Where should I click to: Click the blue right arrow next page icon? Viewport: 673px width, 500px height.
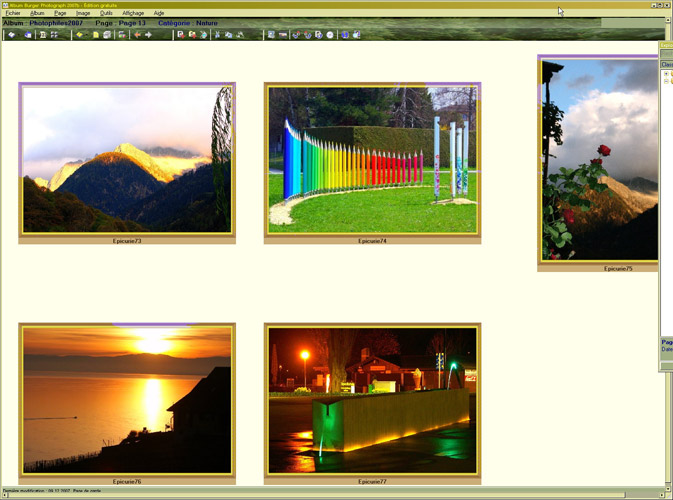point(148,35)
